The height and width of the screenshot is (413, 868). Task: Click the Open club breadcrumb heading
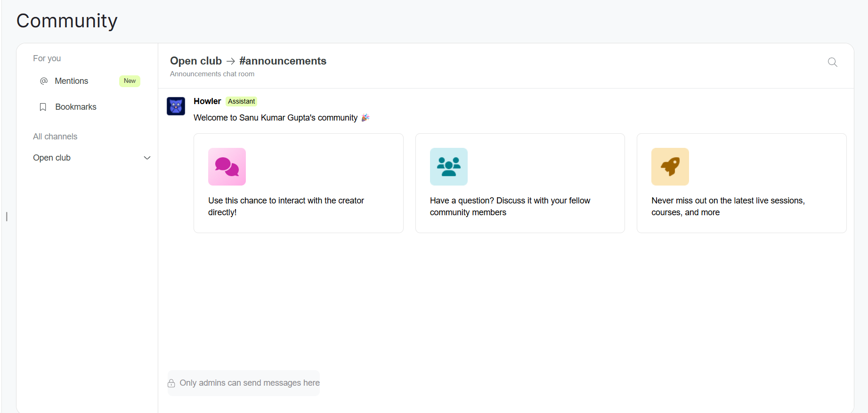click(x=196, y=61)
